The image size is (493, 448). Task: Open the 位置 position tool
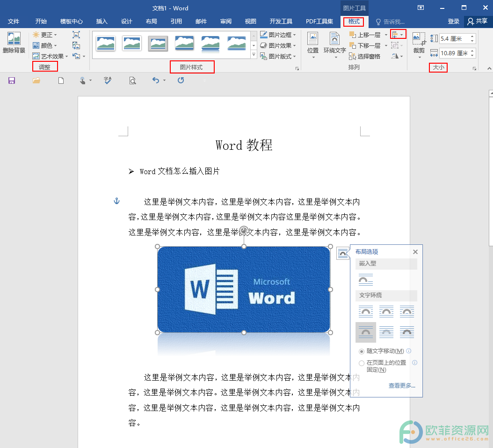click(313, 44)
